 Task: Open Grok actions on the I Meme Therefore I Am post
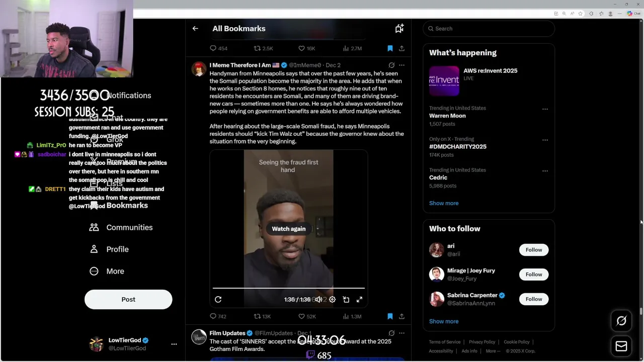click(391, 65)
